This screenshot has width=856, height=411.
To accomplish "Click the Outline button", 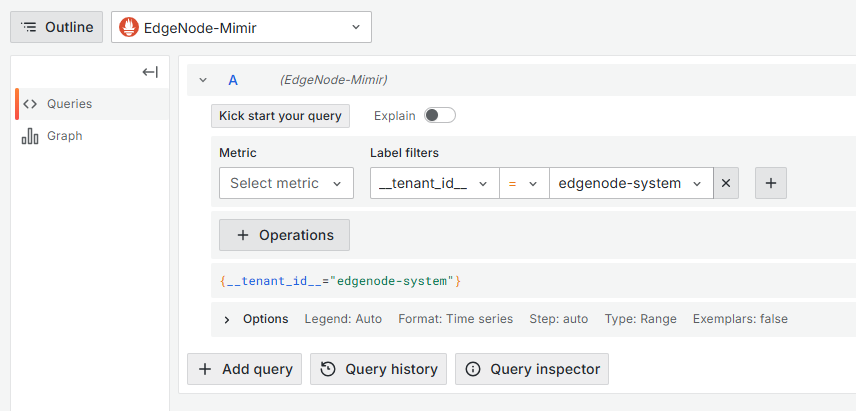I will 57,28.
